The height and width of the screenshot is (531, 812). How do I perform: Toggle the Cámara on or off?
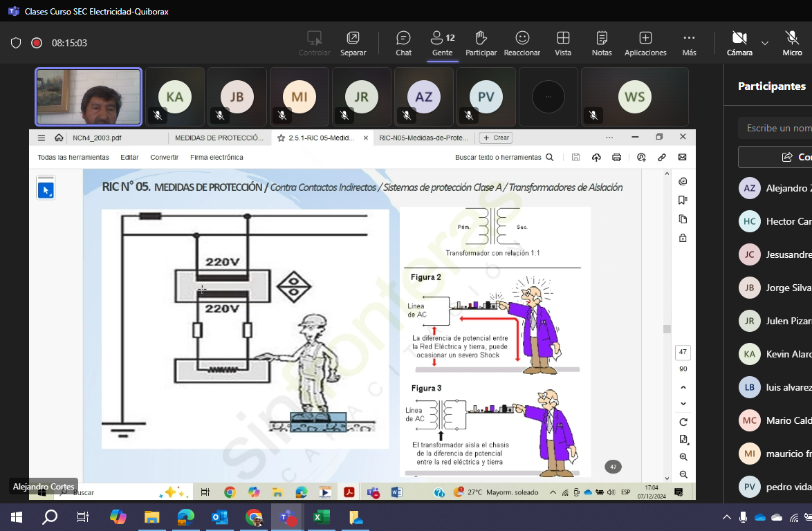pos(739,43)
